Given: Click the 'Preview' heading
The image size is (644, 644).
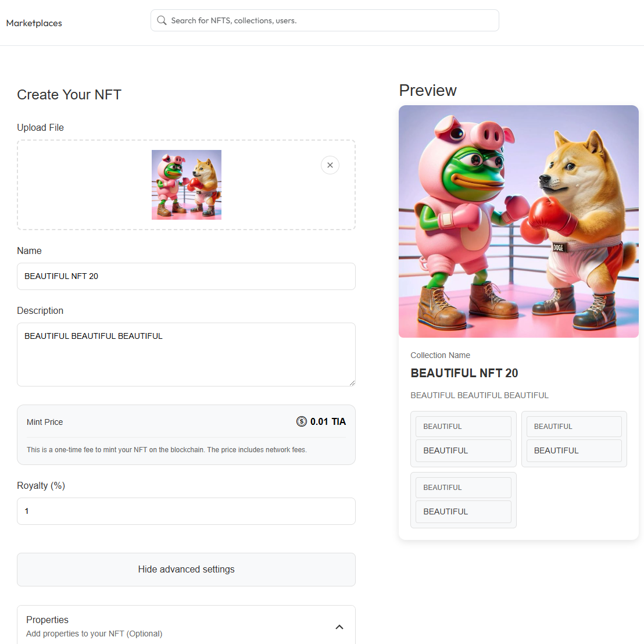Looking at the screenshot, I should [x=428, y=90].
